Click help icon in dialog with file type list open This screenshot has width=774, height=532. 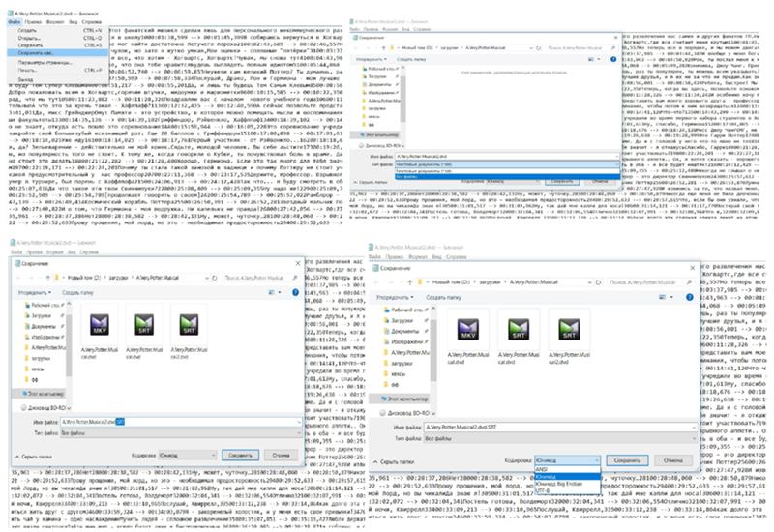[x=613, y=59]
